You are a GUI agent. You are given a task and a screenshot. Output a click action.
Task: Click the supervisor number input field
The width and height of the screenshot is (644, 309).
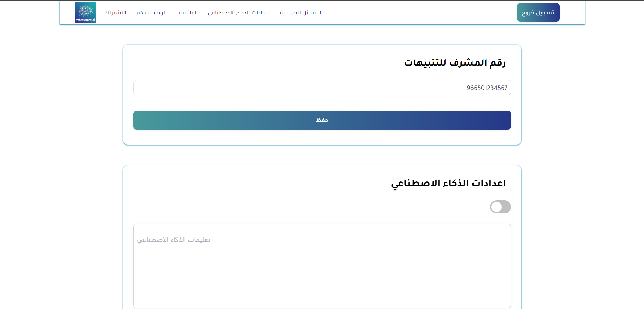(x=305, y=88)
